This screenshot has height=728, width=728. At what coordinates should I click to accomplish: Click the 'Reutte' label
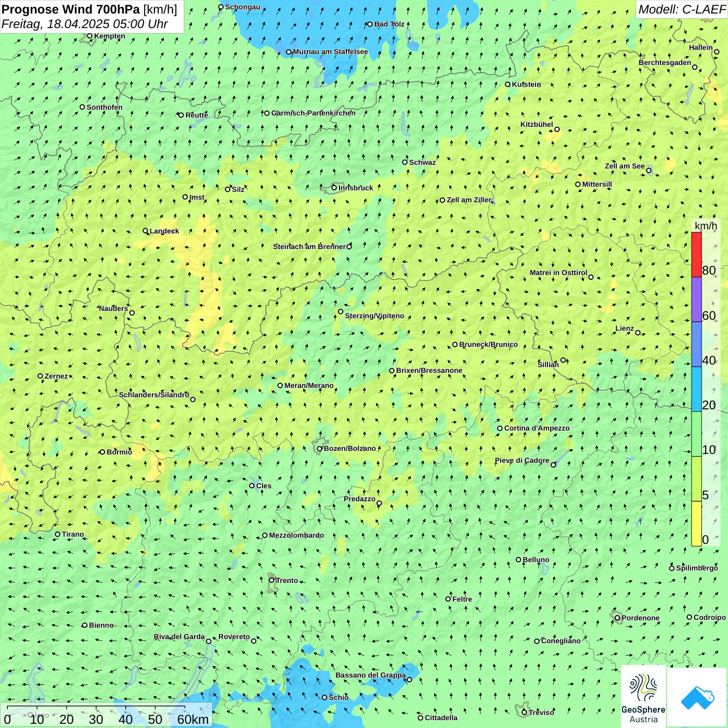[x=197, y=115]
